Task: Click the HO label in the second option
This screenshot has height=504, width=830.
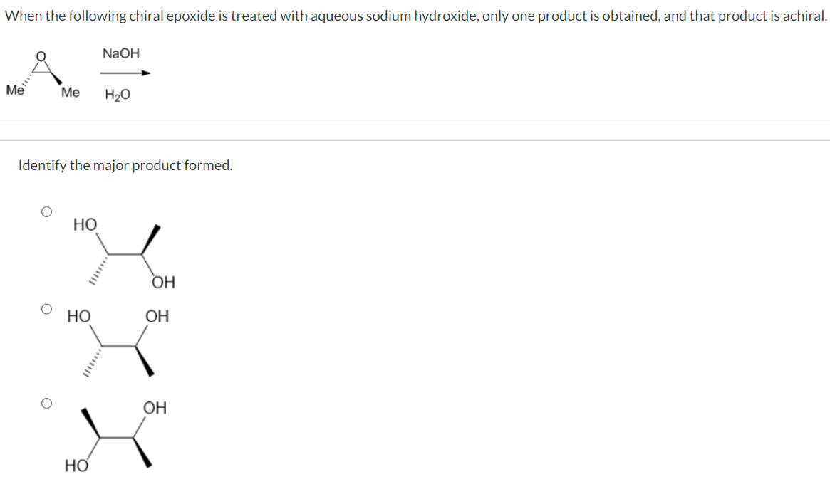Action: 79,316
